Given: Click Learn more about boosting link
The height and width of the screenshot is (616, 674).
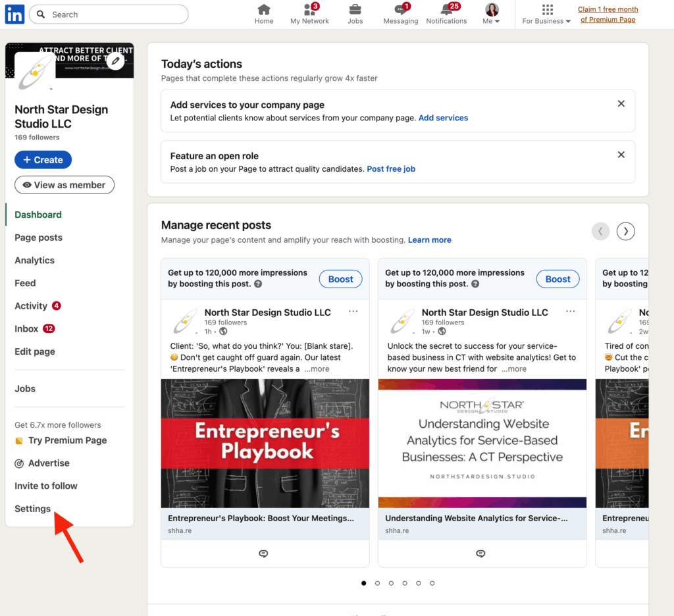Looking at the screenshot, I should (429, 240).
